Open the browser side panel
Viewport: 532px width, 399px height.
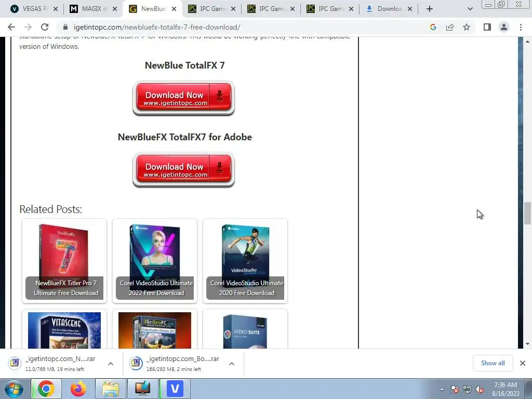point(487,27)
